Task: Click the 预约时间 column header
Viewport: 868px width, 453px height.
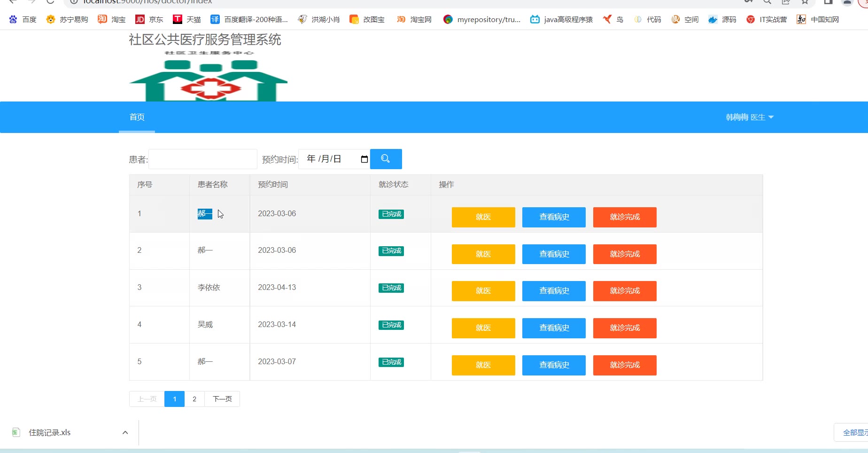Action: 273,185
